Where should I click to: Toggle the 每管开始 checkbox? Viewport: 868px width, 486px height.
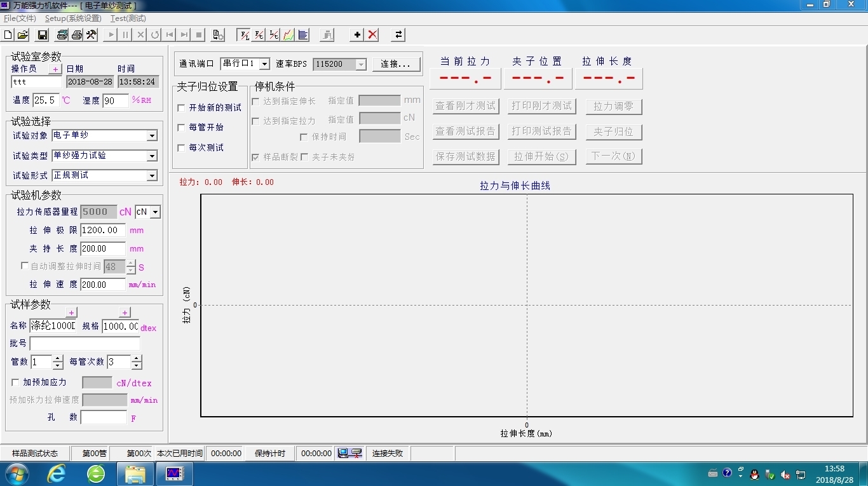click(x=182, y=128)
